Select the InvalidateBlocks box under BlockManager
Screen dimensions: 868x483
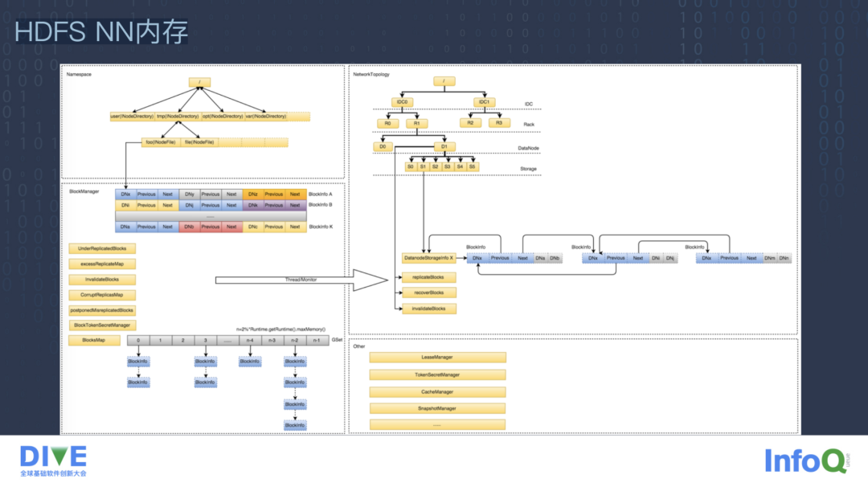[x=102, y=280]
